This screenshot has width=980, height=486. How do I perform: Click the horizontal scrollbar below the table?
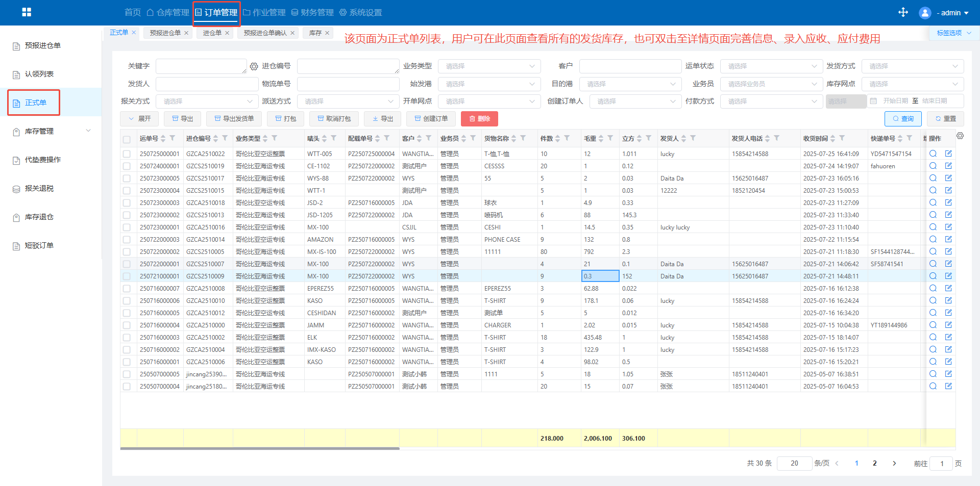tap(259, 449)
